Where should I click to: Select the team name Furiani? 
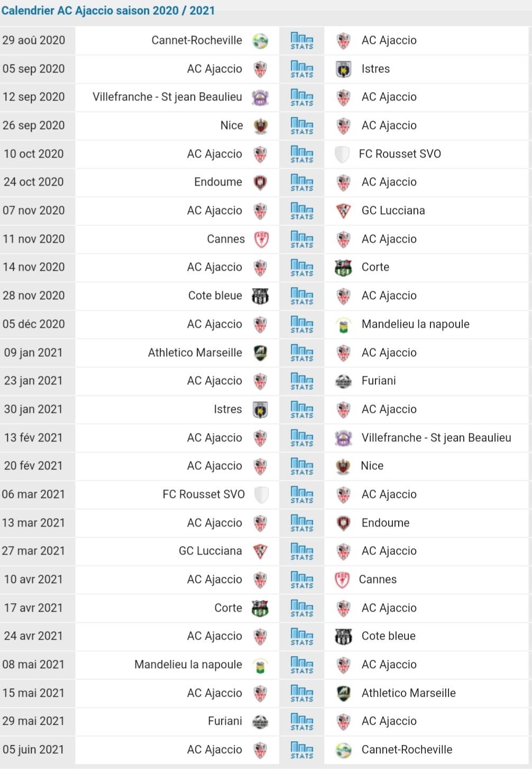pos(379,381)
